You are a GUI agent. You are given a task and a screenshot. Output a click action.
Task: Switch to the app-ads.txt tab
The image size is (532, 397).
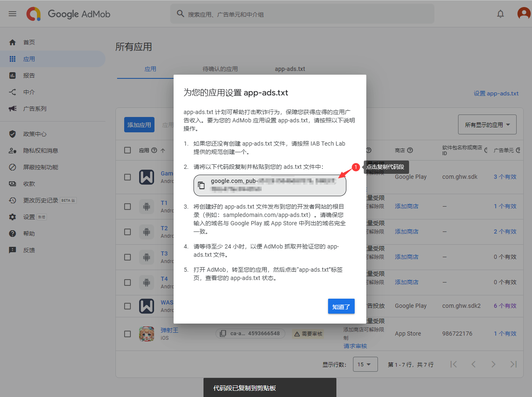[290, 69]
